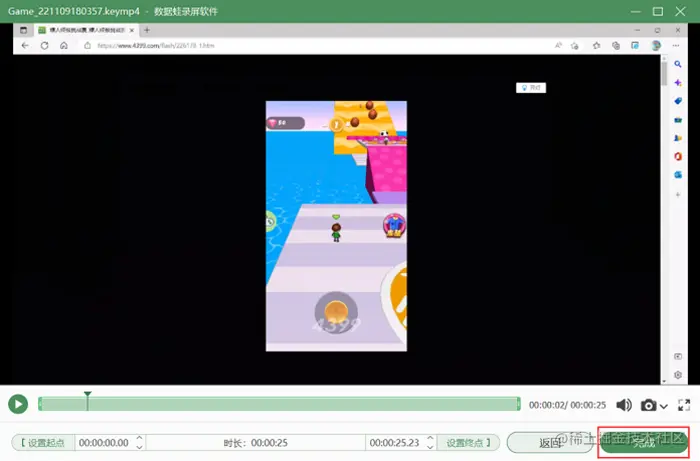Click the 设置终点 set-end button
The width and height of the screenshot is (700, 461).
(x=468, y=443)
